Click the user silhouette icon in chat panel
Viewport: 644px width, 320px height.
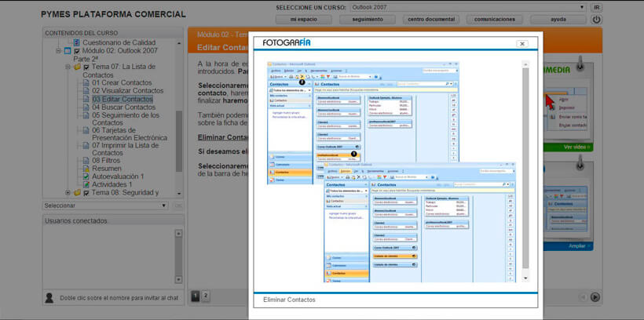[49, 298]
